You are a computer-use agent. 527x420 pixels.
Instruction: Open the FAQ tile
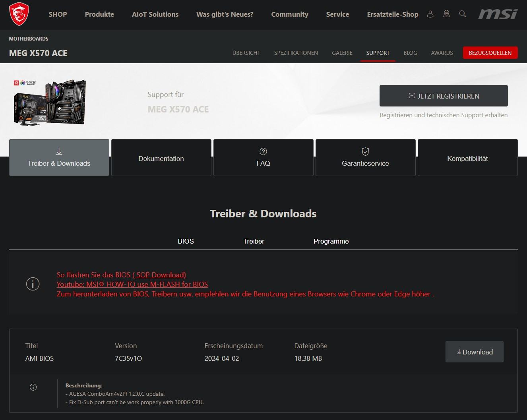point(263,158)
